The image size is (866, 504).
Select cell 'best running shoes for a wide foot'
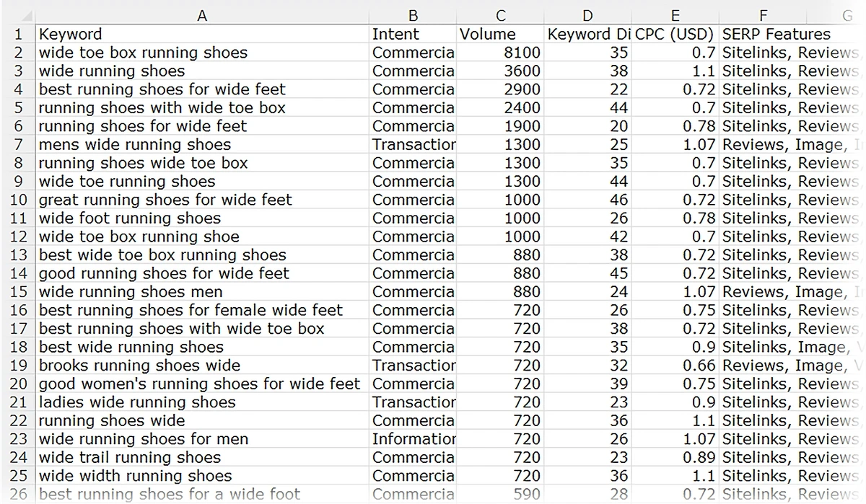pos(202,494)
